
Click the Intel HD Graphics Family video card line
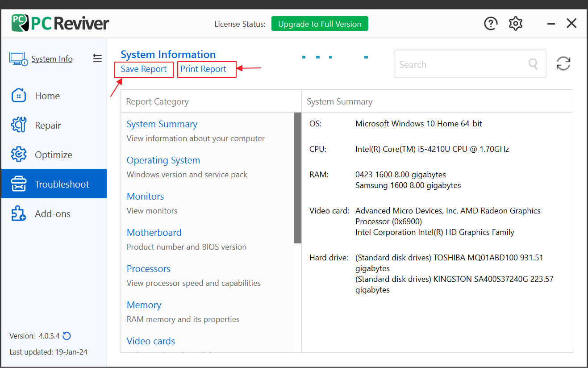pos(435,232)
